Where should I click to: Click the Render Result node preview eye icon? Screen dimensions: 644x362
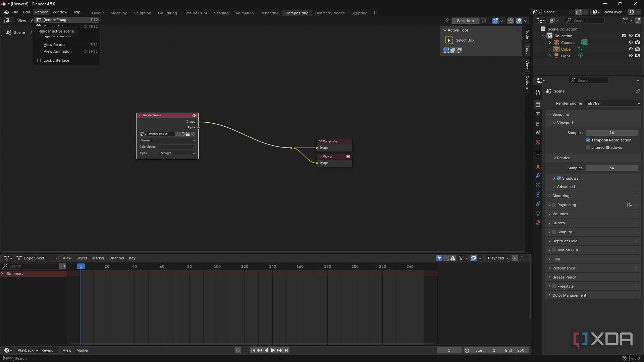point(194,115)
